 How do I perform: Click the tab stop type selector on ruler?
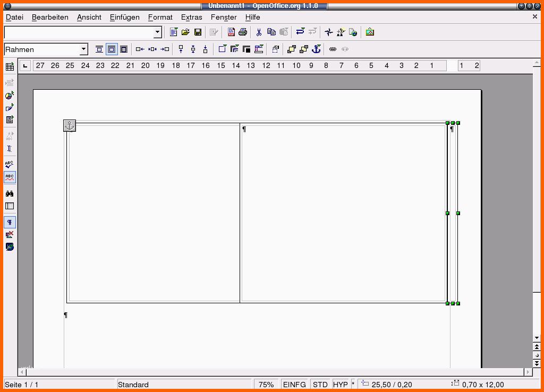(x=25, y=65)
